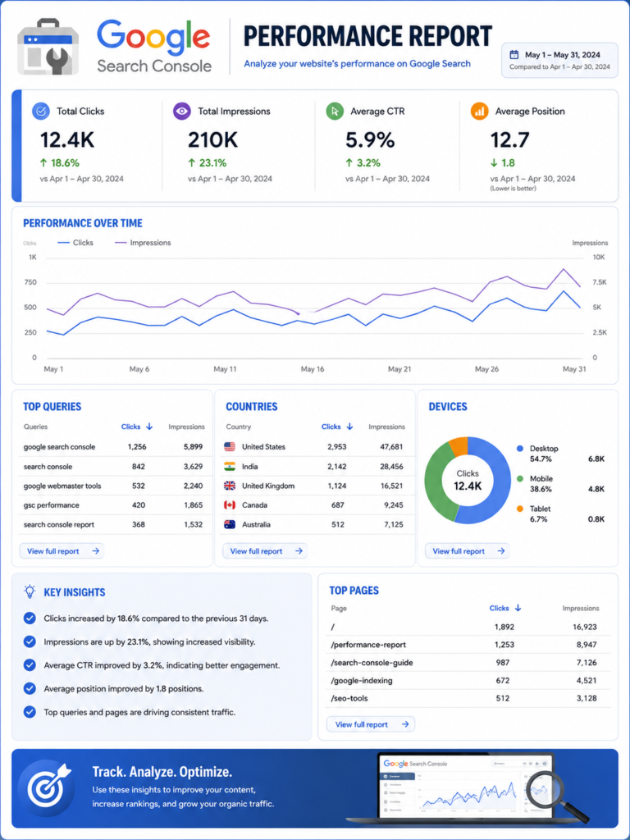The width and height of the screenshot is (630, 840).
Task: Click View full report under Top Queries
Action: click(62, 550)
